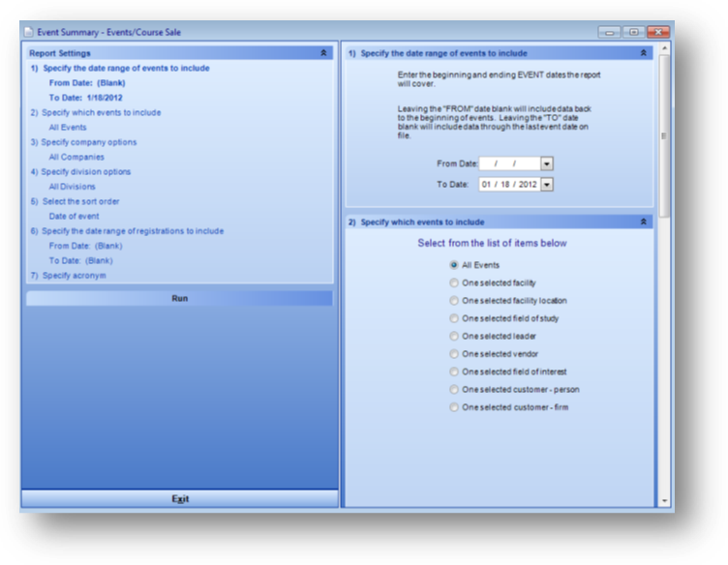Click into the To Date field
The width and height of the screenshot is (728, 565).
click(x=510, y=185)
